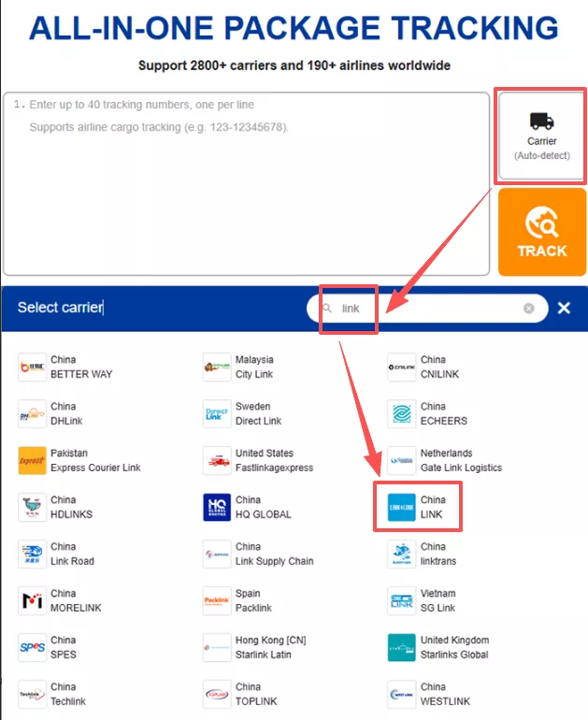The height and width of the screenshot is (720, 588).
Task: Select the Vietnam SG Link logo
Action: pos(401,600)
